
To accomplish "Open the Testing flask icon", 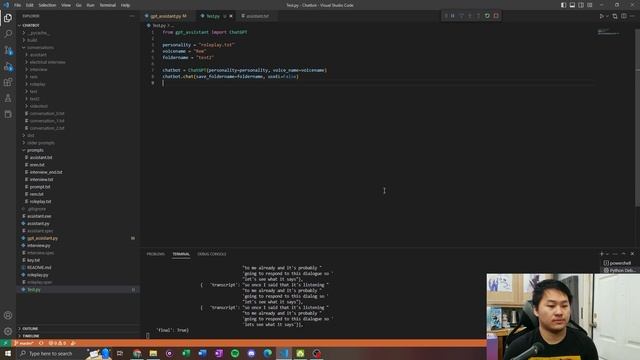I will coord(8,98).
